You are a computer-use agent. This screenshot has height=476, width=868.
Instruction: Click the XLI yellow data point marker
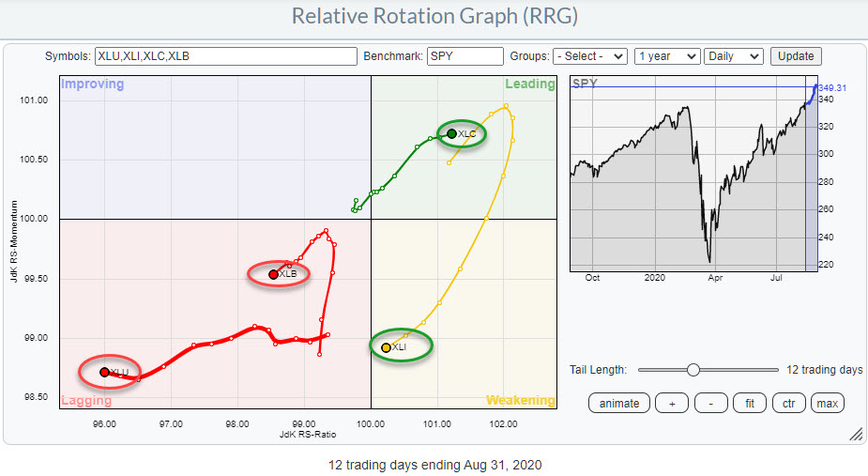tap(386, 347)
